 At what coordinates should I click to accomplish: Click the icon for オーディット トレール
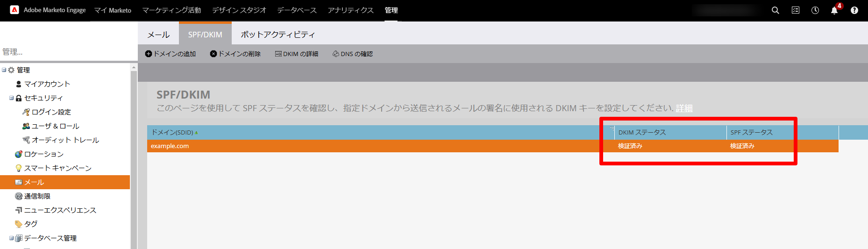point(26,140)
